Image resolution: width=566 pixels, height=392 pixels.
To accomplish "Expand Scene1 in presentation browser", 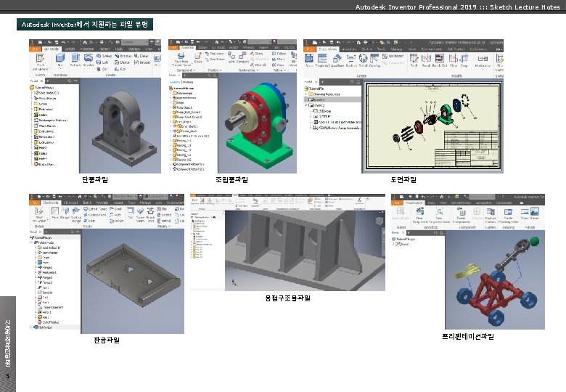I will pyautogui.click(x=393, y=245).
